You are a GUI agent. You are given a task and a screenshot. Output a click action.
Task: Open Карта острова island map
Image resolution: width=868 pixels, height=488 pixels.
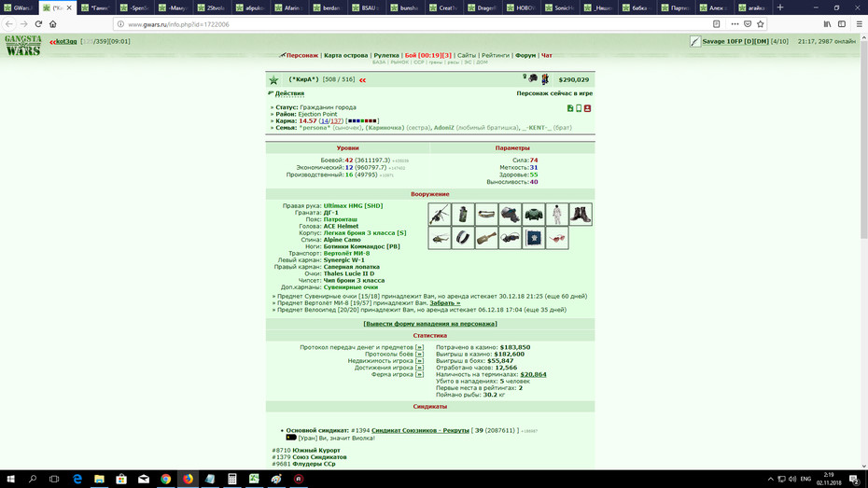346,55
